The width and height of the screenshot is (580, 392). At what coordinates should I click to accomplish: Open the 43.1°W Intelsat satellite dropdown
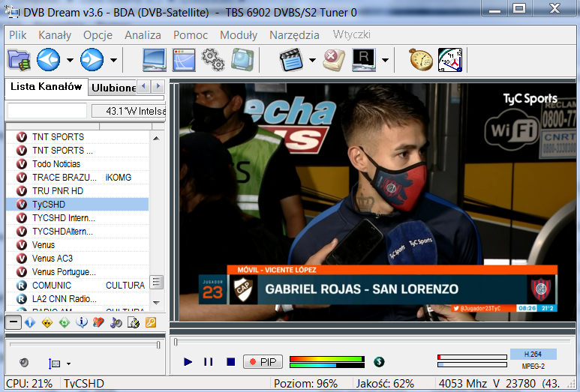pos(128,111)
